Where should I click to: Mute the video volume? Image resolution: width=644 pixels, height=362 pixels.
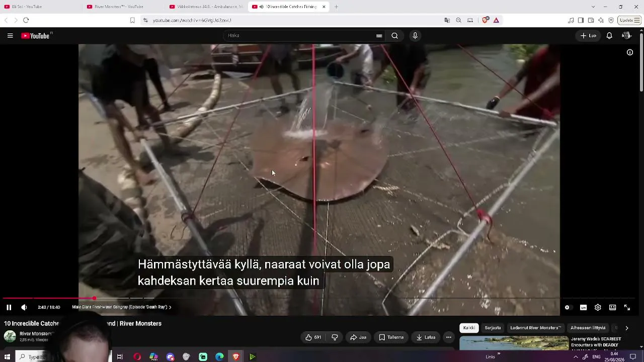24,307
